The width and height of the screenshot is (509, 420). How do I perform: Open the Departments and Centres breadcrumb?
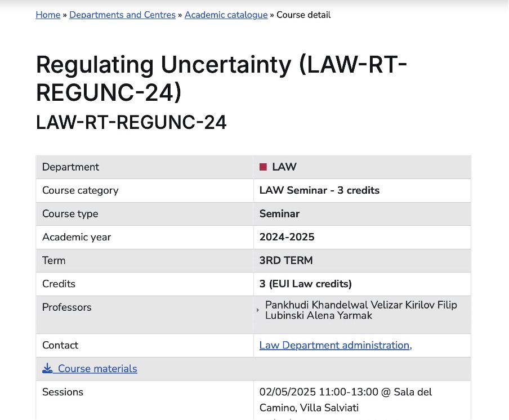(122, 15)
